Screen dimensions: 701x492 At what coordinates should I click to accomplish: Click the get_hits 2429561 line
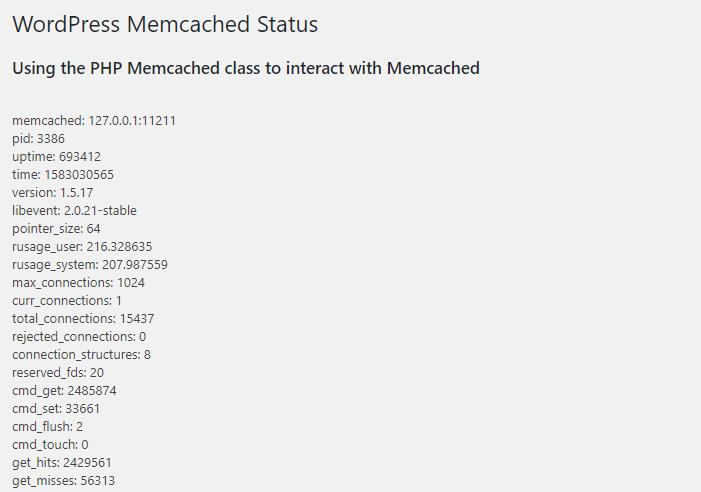click(x=62, y=463)
